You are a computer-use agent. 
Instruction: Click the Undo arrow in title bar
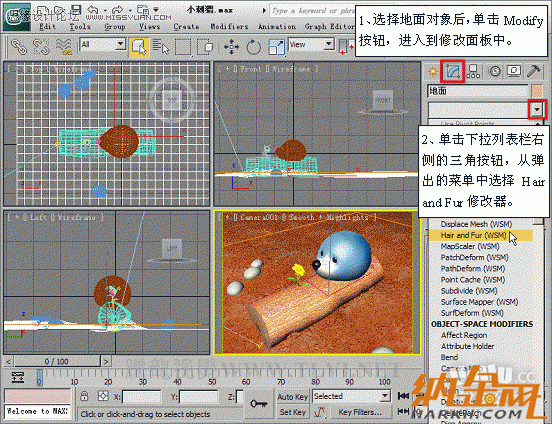(93, 10)
